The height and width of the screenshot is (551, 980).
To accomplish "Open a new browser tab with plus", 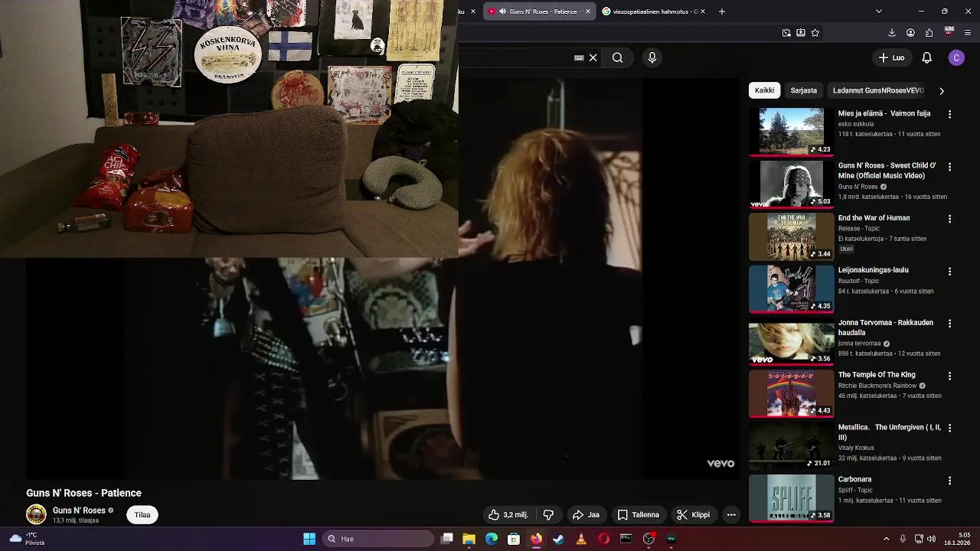I will (x=721, y=11).
